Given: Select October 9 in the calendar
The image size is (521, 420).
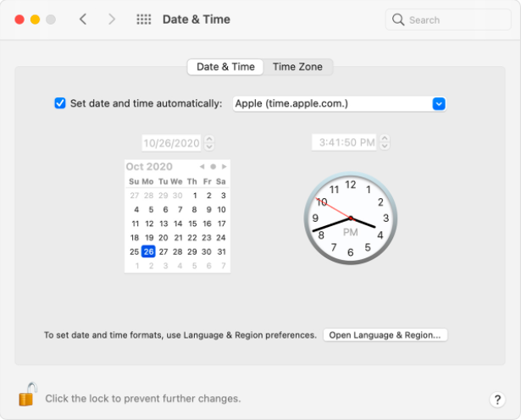Looking at the screenshot, I should [x=208, y=209].
